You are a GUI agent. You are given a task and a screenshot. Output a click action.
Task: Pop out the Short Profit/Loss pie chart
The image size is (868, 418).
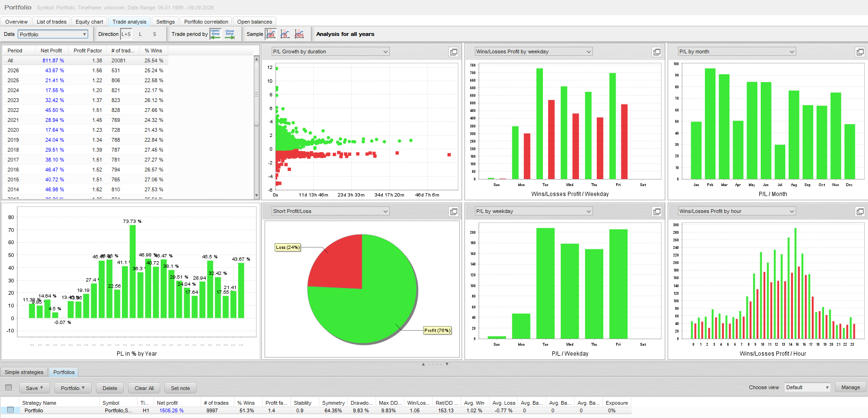[x=454, y=212]
